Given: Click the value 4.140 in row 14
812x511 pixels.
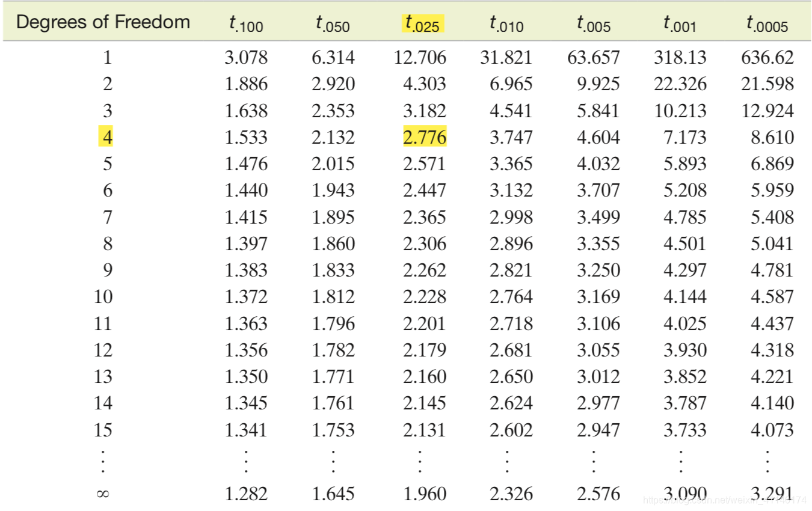Looking at the screenshot, I should point(772,403).
